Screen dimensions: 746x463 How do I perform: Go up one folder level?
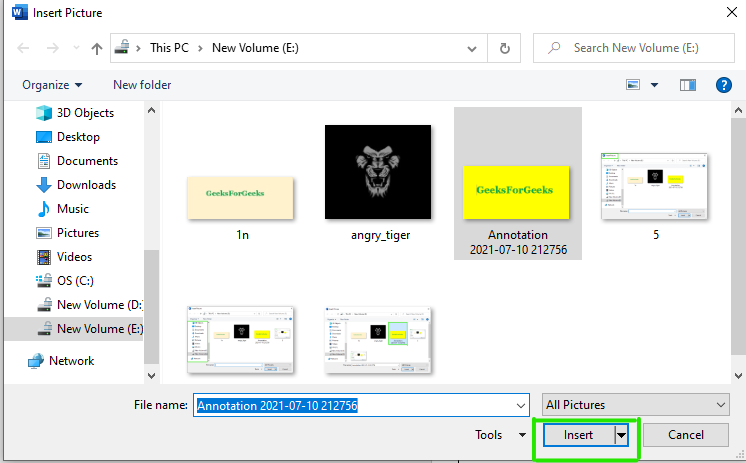pos(97,48)
